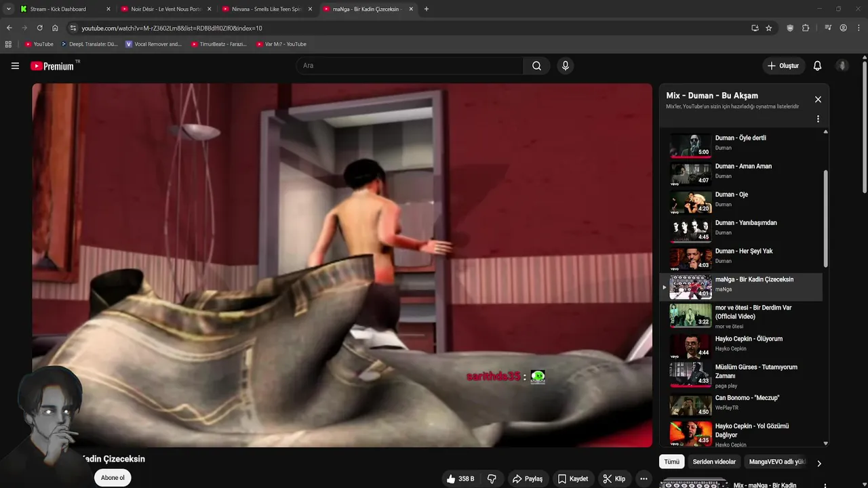The image size is (868, 488).
Task: Close the Mix playlist panel
Action: (x=818, y=99)
